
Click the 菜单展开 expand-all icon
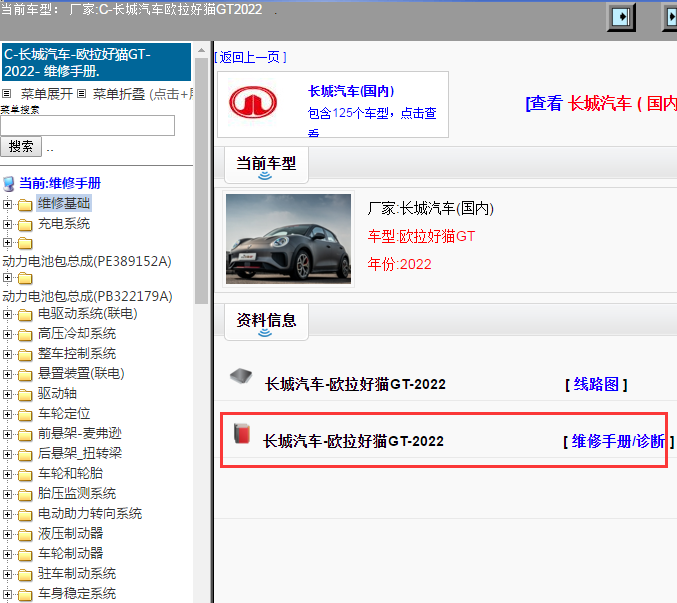tap(6, 93)
